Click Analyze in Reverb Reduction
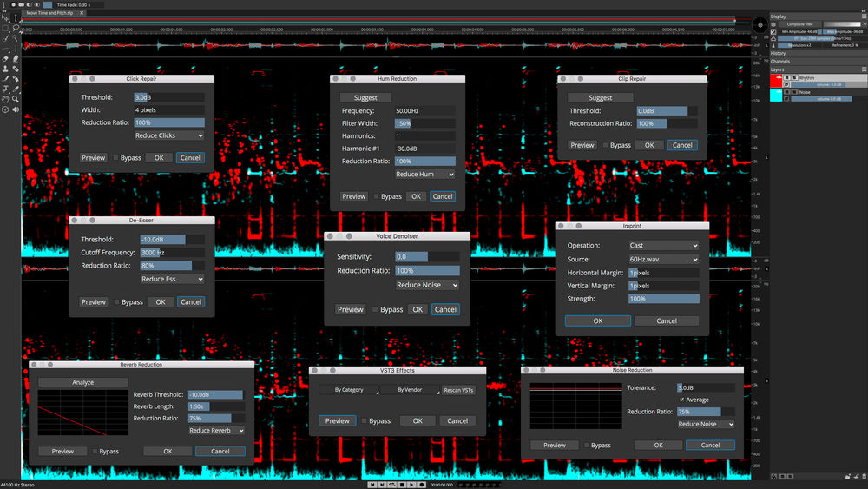This screenshot has height=489, width=868. click(82, 382)
